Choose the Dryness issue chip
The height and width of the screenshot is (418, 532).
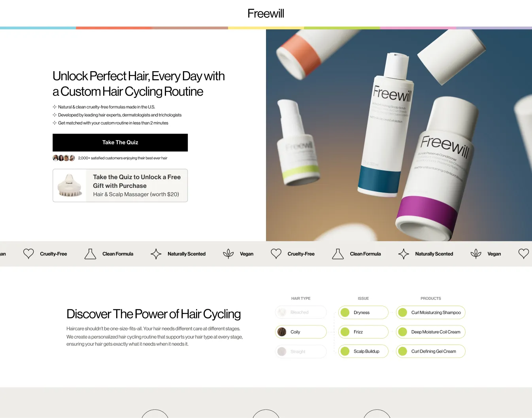point(363,312)
